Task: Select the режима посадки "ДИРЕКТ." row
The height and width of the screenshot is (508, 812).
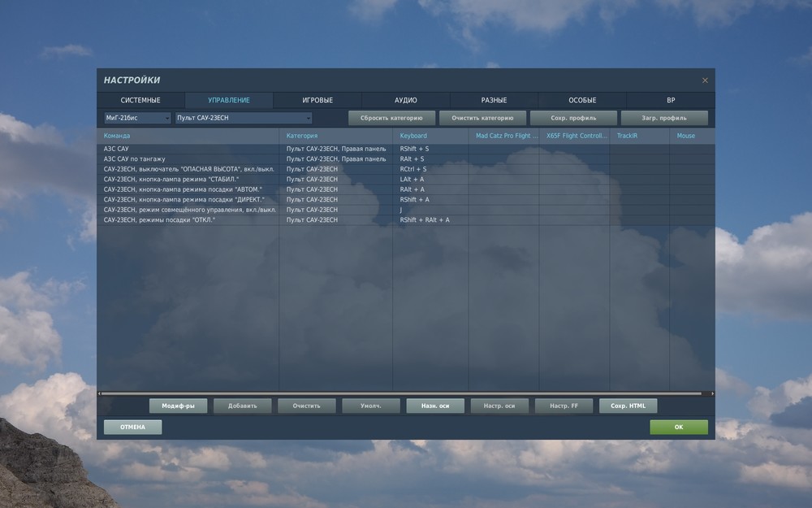Action: 406,200
